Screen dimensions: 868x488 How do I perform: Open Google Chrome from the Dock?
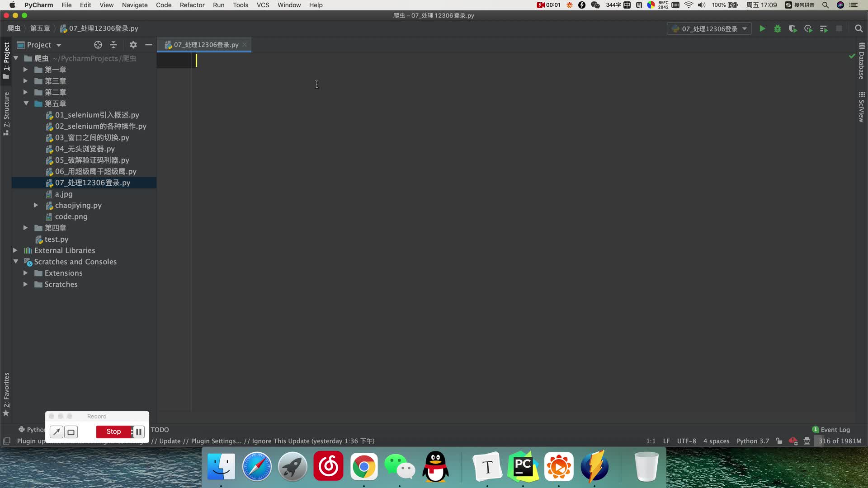[364, 466]
